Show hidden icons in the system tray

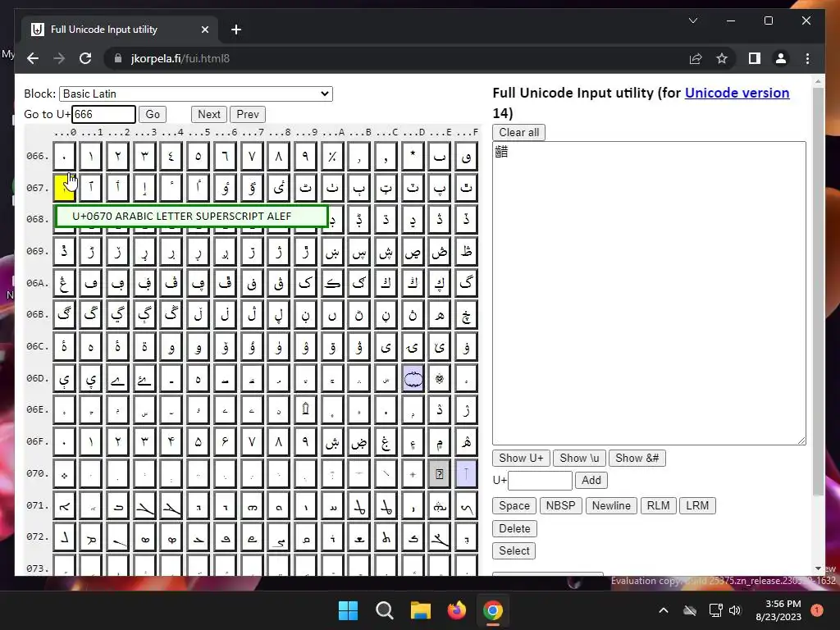663,610
